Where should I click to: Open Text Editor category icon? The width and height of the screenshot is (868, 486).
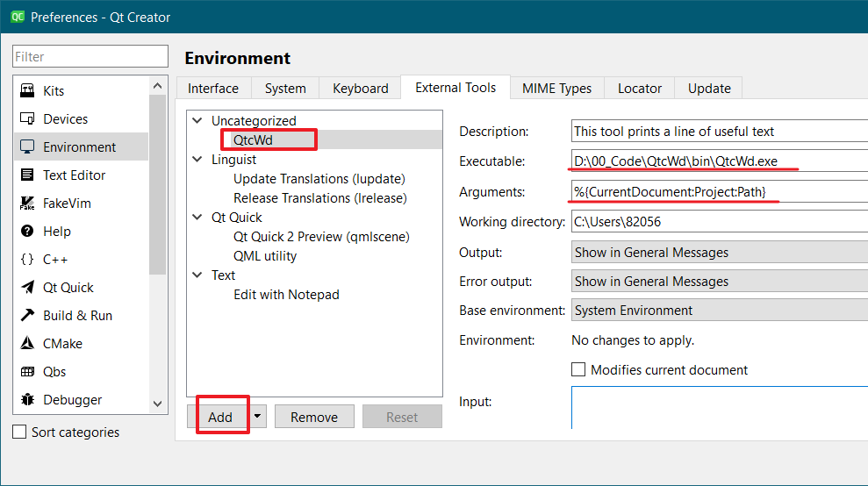[27, 175]
